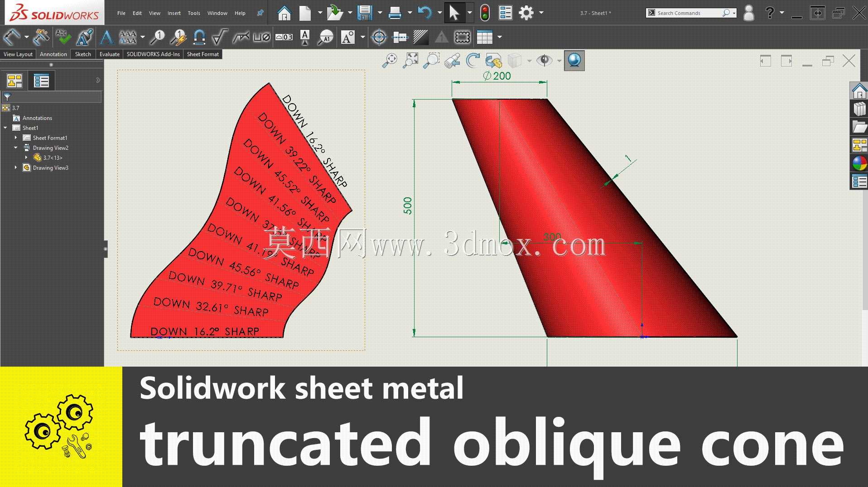Screen dimensions: 868x487
Task: Run the Spell Checker tool
Action: (x=63, y=37)
